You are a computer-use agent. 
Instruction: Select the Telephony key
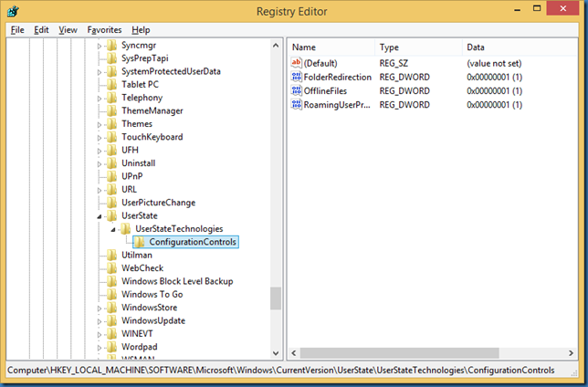point(142,98)
